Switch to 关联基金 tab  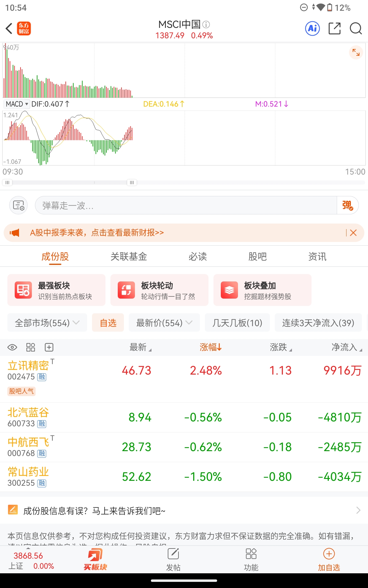[x=129, y=257]
